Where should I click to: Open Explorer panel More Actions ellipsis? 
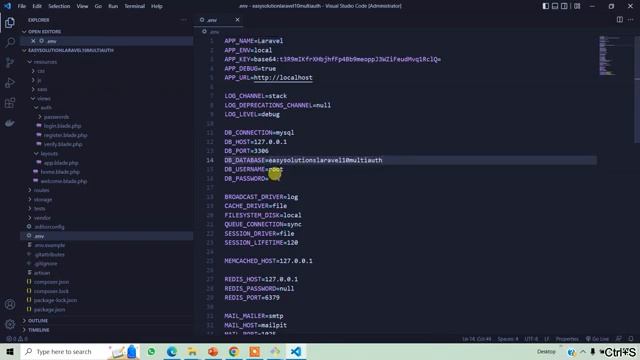(184, 20)
